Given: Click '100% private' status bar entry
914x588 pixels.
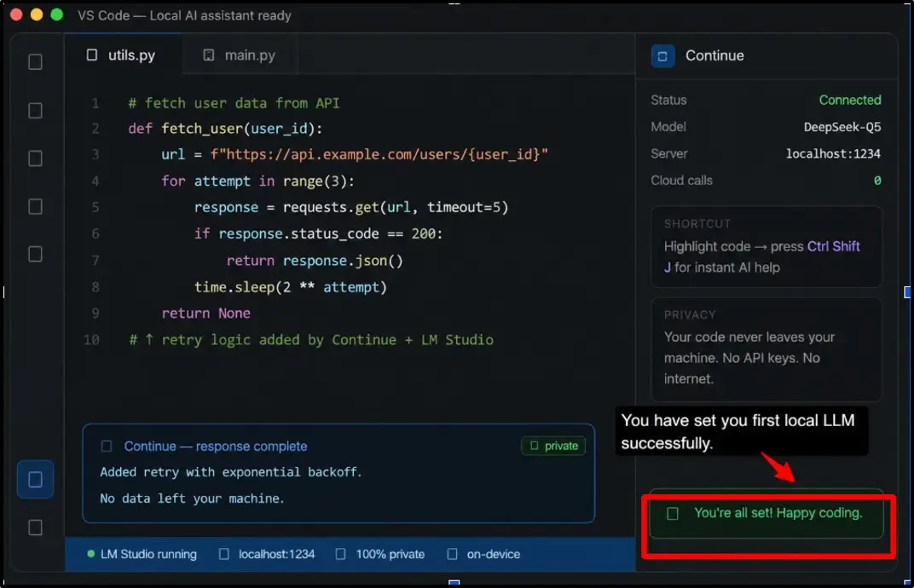Looking at the screenshot, I should click(390, 554).
